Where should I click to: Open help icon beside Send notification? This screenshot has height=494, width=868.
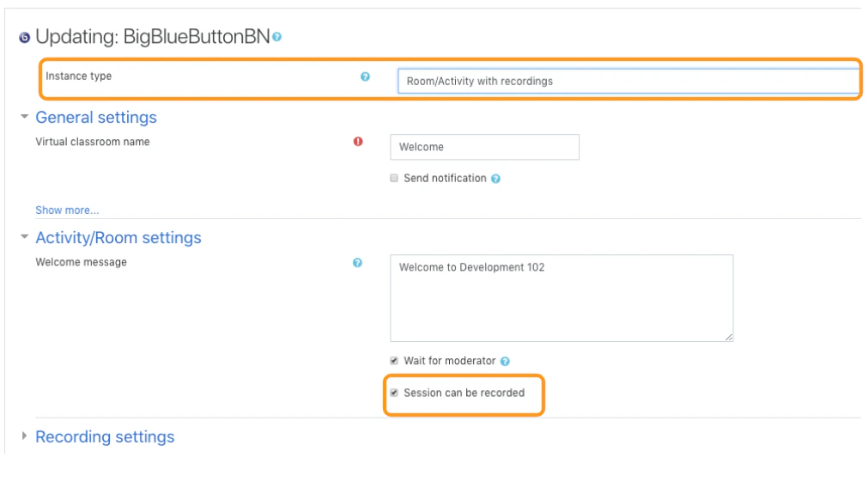tap(495, 179)
